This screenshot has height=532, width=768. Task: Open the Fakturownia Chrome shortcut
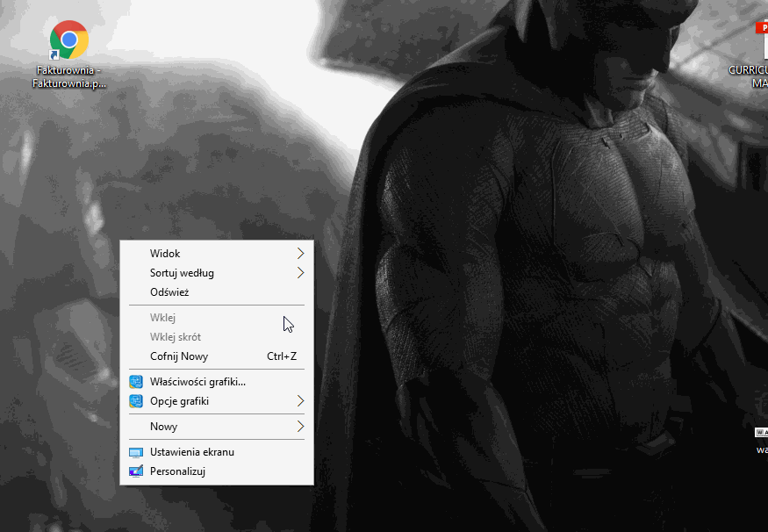click(68, 40)
